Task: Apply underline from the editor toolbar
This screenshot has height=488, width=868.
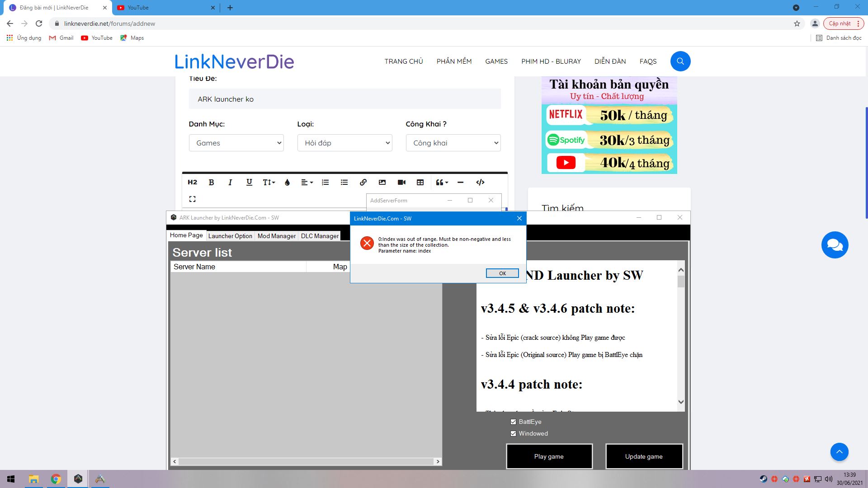Action: point(249,183)
